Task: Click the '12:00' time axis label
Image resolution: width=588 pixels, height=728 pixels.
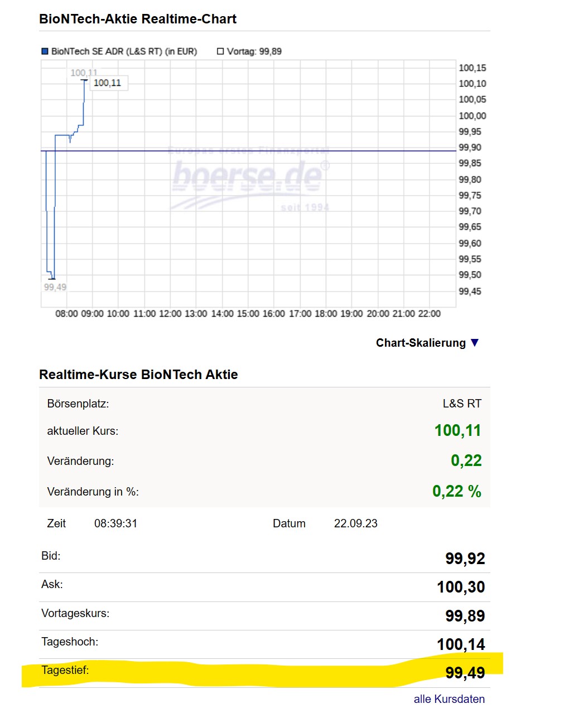Action: click(x=170, y=314)
